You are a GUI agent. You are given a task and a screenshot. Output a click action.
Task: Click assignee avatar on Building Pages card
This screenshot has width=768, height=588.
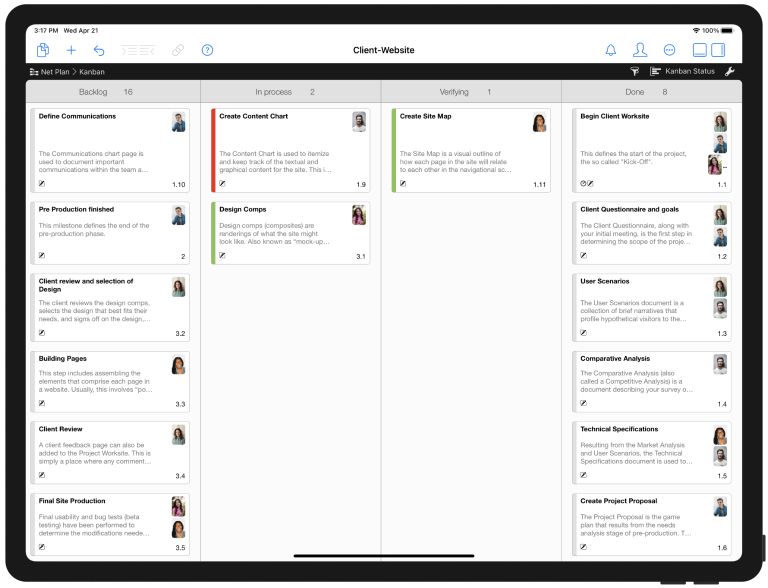point(179,365)
